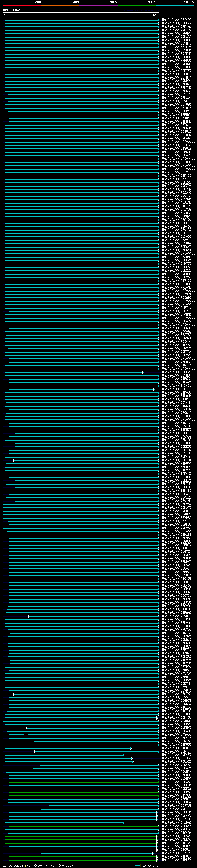The height and width of the screenshot is (868, 197).
Task: Open hit UniRef100_B9RQV4
Action: click(x=176, y=33)
